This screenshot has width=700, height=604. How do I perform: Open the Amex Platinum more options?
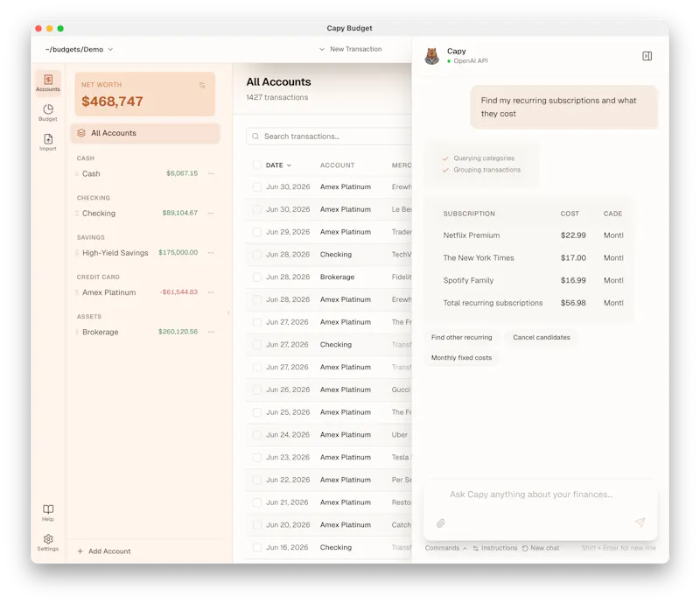click(211, 292)
